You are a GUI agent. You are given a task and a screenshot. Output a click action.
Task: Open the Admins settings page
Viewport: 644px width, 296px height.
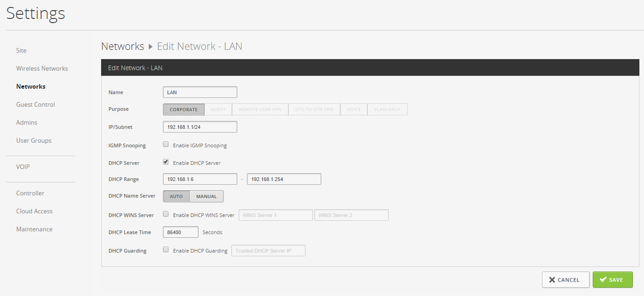pyautogui.click(x=27, y=122)
